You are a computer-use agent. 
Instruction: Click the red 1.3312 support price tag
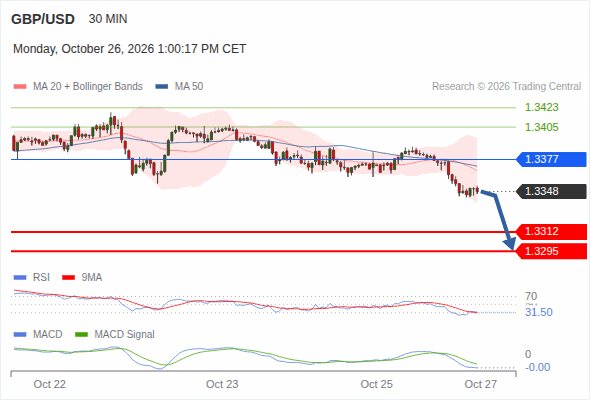(551, 231)
